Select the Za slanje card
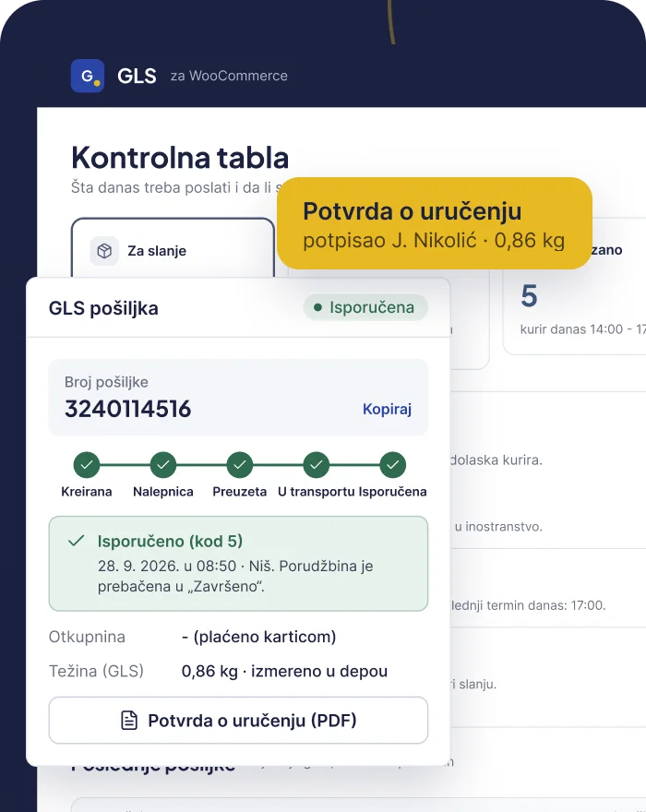Viewport: 646px width, 812px height. (x=173, y=248)
